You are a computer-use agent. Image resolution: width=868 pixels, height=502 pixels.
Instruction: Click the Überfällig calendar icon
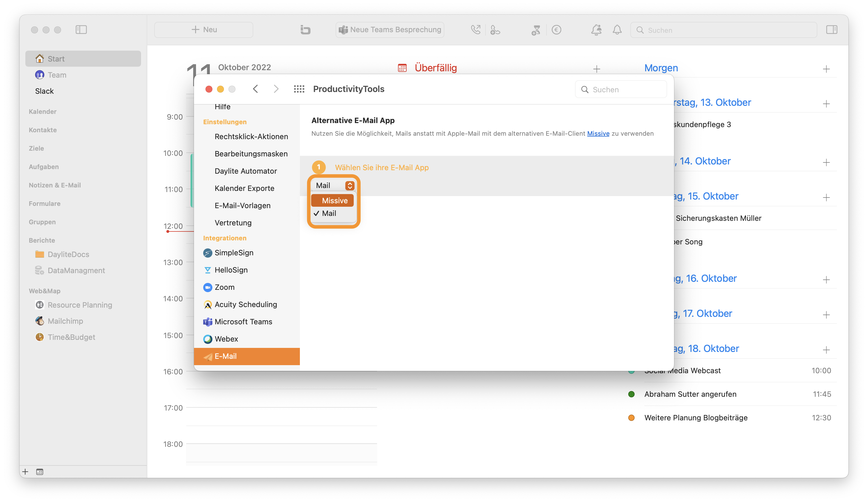(x=402, y=68)
